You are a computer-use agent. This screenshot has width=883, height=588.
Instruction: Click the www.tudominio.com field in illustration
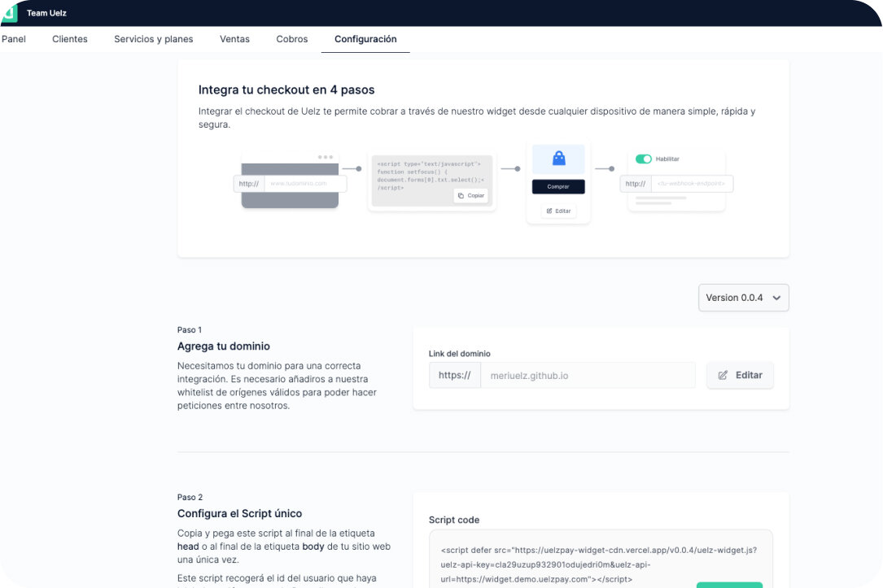(305, 184)
